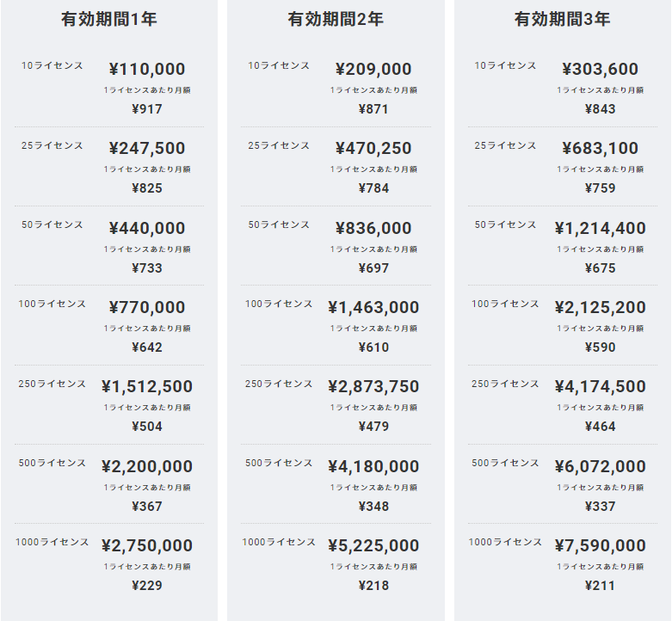Select the ¥770,000 price for 100 licenses
This screenshot has height=621, width=672.
coord(147,307)
